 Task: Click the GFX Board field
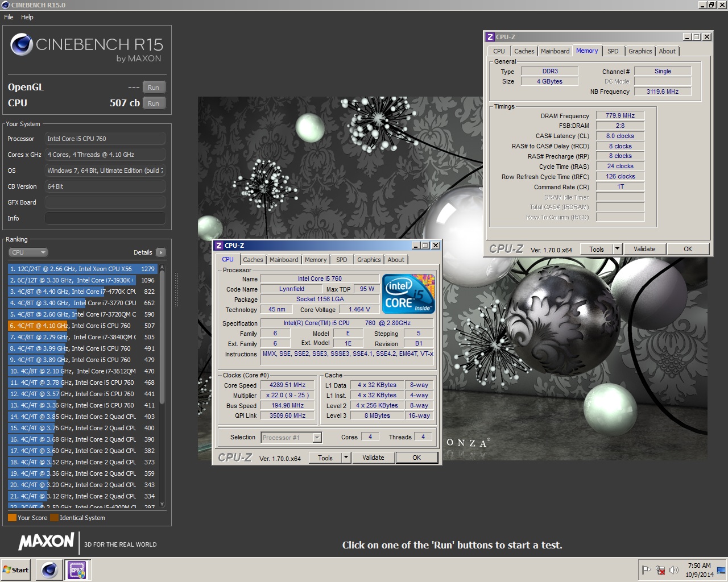coord(105,202)
